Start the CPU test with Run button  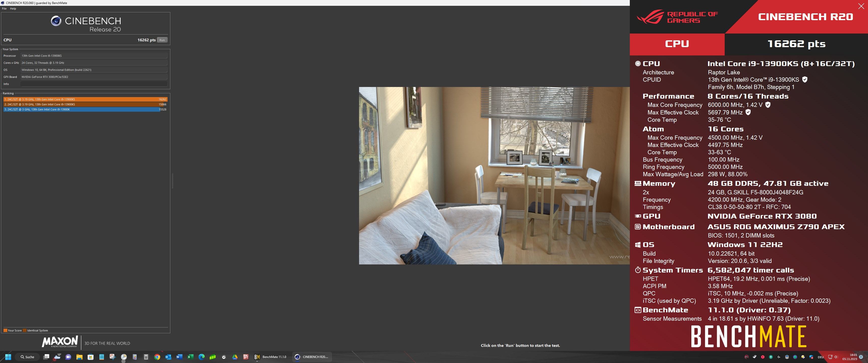point(162,40)
